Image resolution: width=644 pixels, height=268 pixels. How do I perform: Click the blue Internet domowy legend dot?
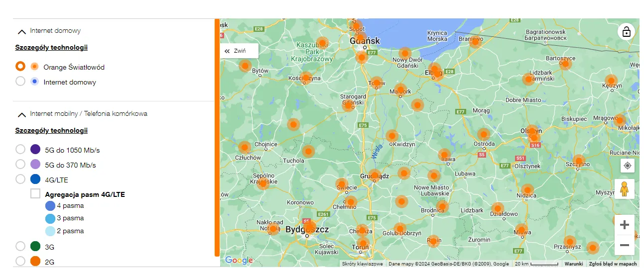[34, 82]
